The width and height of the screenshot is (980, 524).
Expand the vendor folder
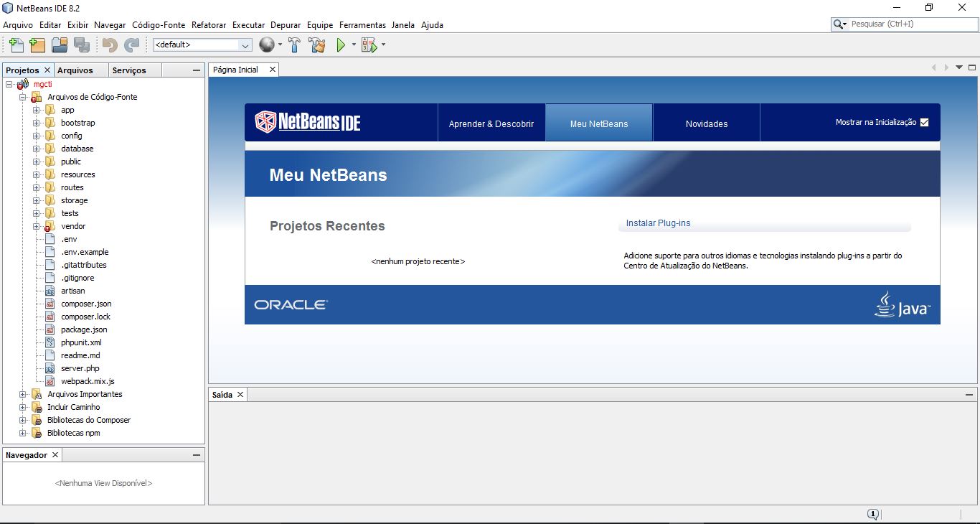coord(36,226)
